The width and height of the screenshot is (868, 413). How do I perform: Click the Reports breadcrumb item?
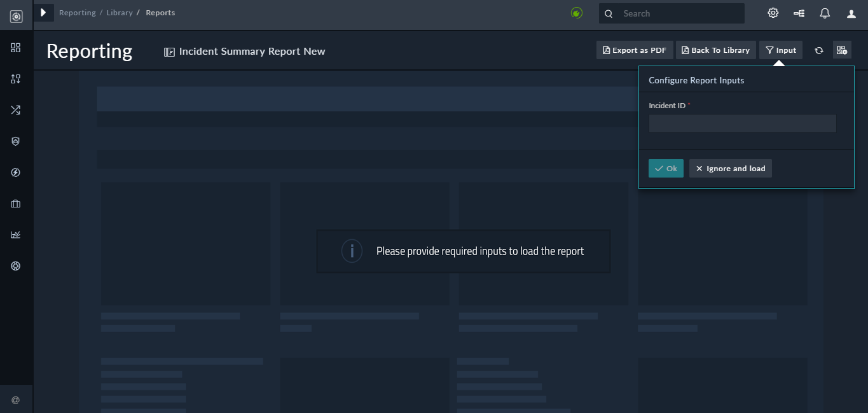tap(160, 13)
